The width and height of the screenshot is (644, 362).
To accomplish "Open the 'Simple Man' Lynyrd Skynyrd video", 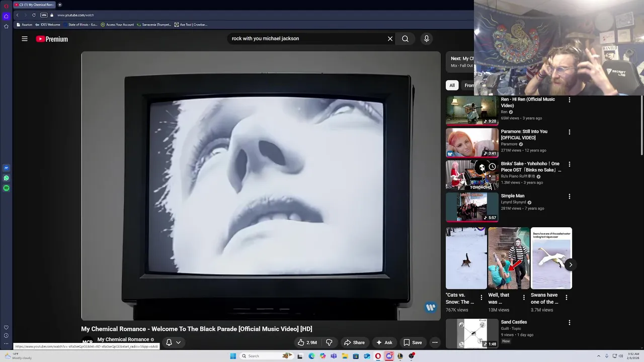I will (472, 207).
